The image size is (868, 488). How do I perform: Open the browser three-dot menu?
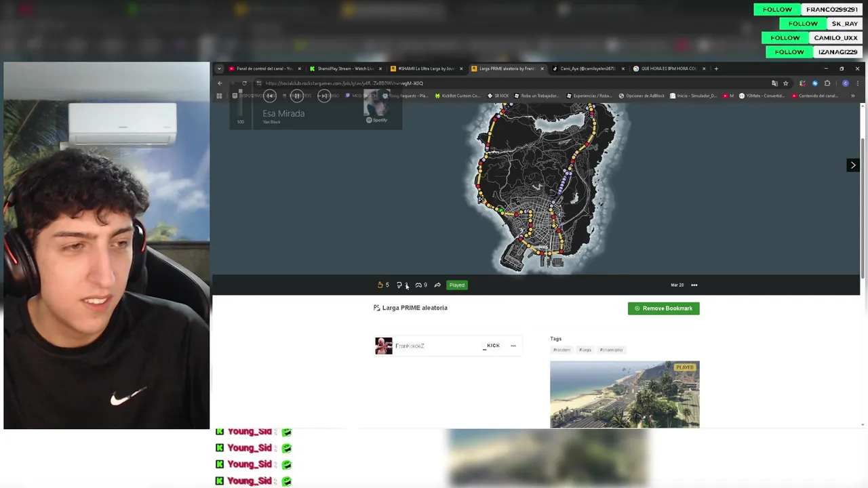[857, 83]
